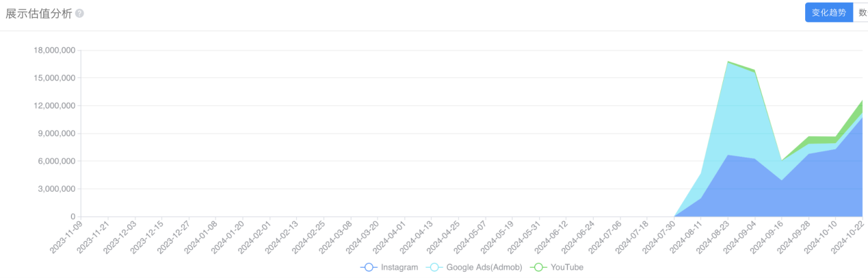The image size is (868, 278).
Task: Toggle the YouTube series legend text
Action: (x=566, y=267)
